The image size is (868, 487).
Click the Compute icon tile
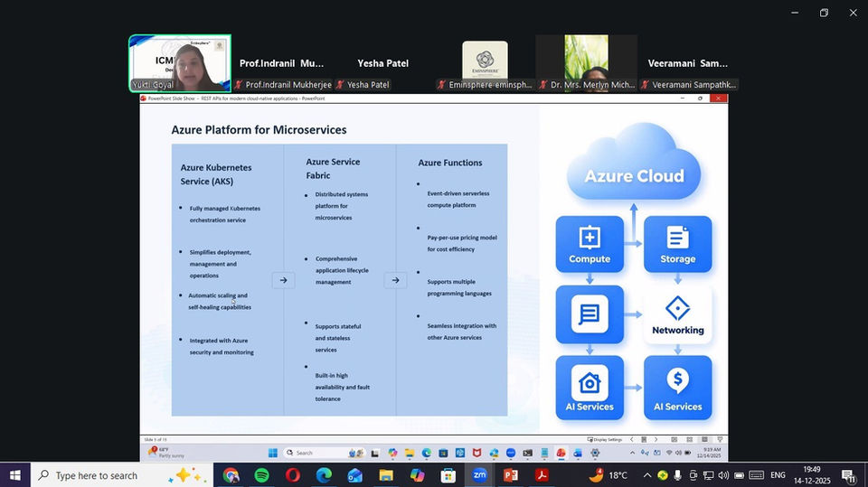590,244
